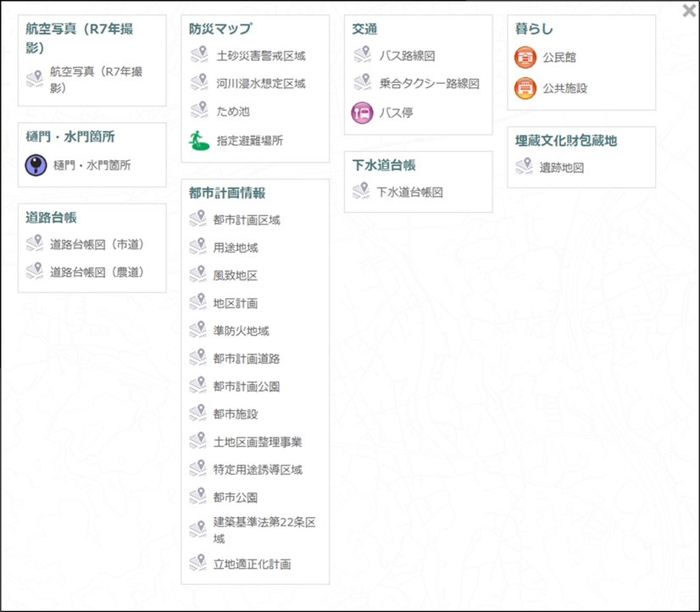This screenshot has width=700, height=612.
Task: Close the map selection panel
Action: pos(690,9)
